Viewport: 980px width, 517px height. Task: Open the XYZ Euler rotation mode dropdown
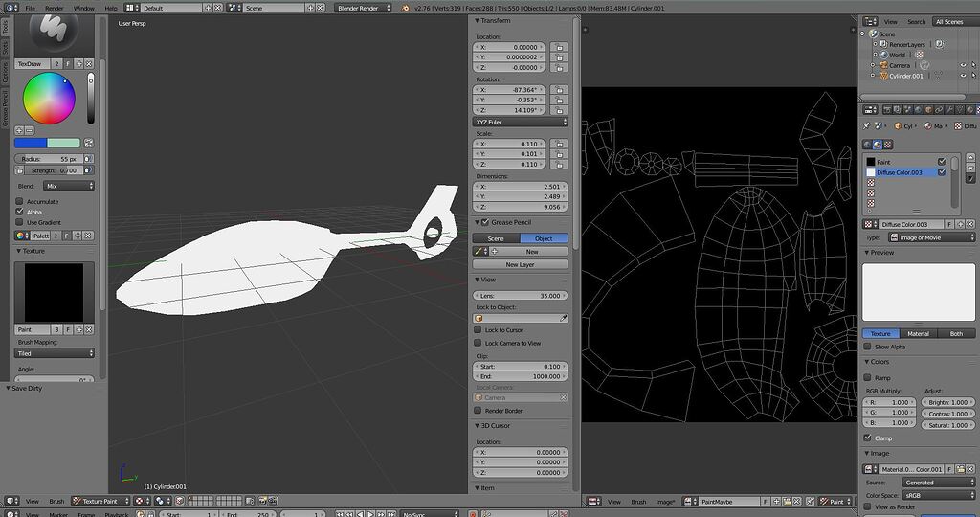click(x=520, y=122)
